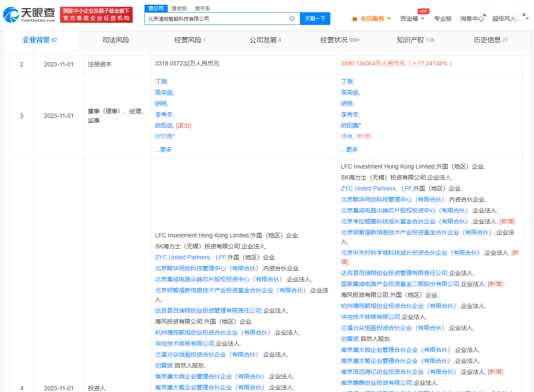Open 国家集成电路产业投资基金二期股份有限公司 link
The image size is (534, 392).
pyautogui.click(x=400, y=284)
